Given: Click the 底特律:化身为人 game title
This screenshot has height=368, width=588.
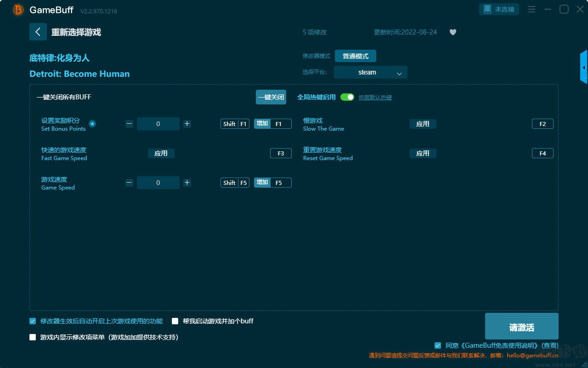Looking at the screenshot, I should coord(59,58).
